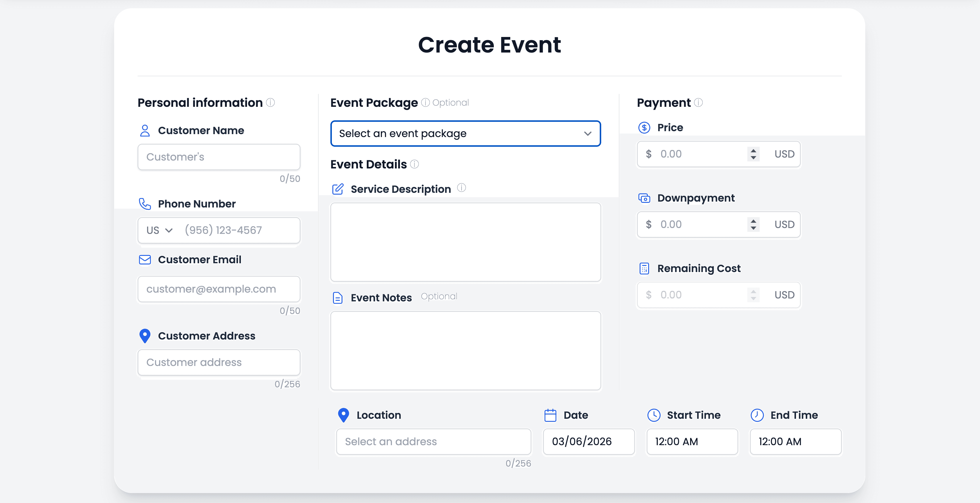Click the Service Description text area
Image resolution: width=980 pixels, height=503 pixels.
pyautogui.click(x=465, y=242)
